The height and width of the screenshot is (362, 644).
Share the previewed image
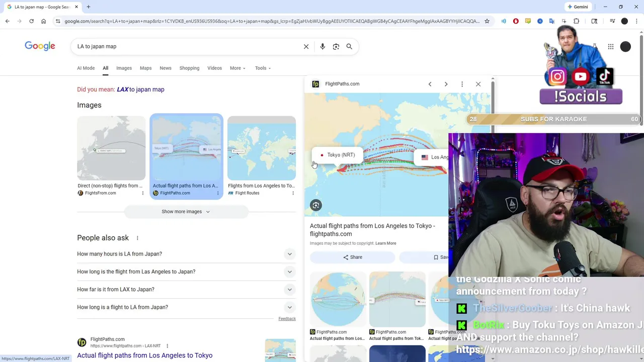[x=352, y=257]
